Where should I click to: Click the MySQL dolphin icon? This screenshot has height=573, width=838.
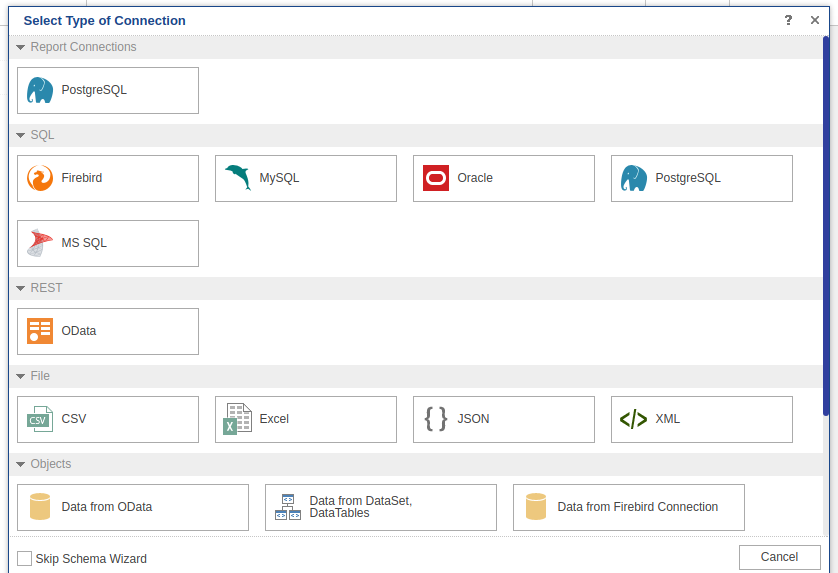(238, 178)
